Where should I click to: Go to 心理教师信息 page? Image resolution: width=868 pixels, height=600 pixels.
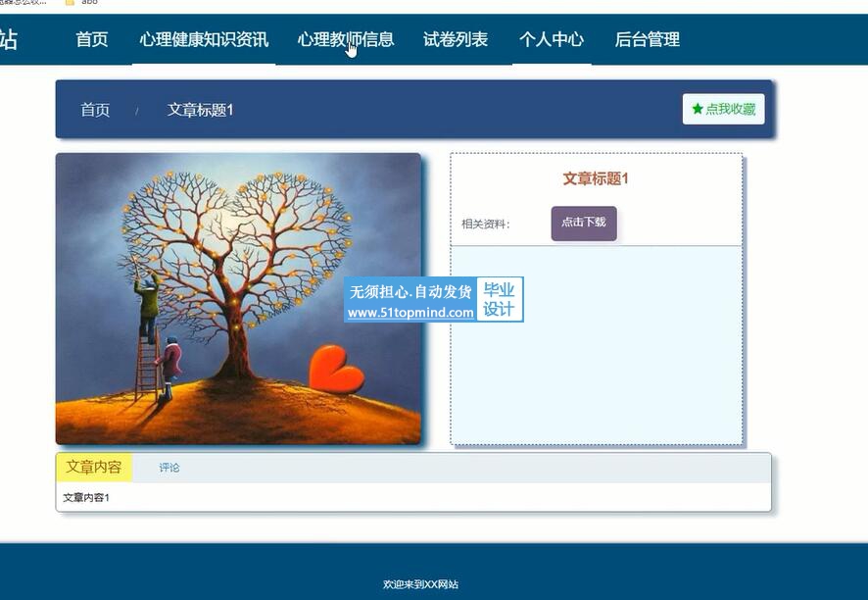[346, 39]
